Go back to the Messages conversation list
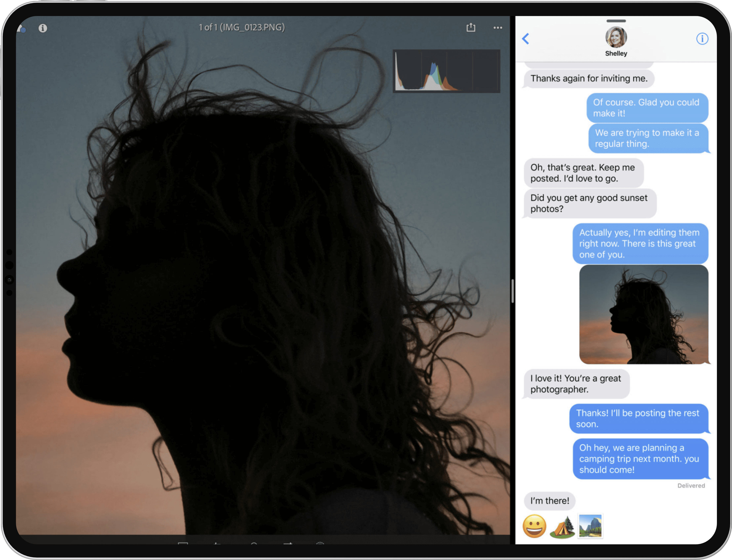Image resolution: width=732 pixels, height=560 pixels. tap(526, 39)
